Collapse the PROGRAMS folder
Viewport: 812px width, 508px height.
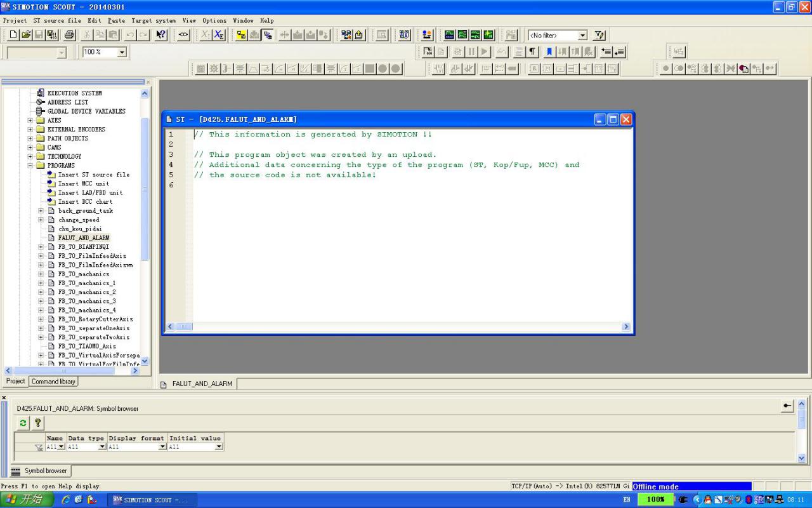30,166
